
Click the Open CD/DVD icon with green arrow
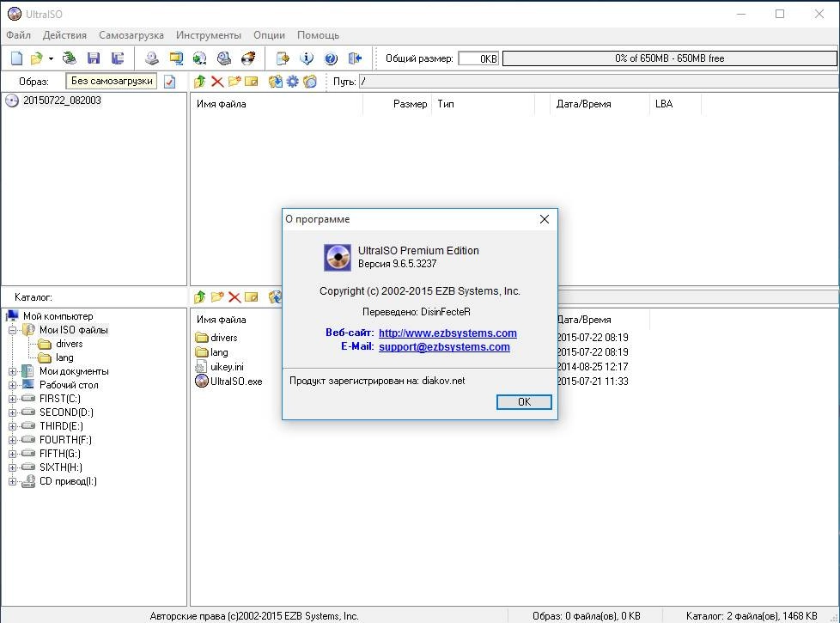(69, 58)
